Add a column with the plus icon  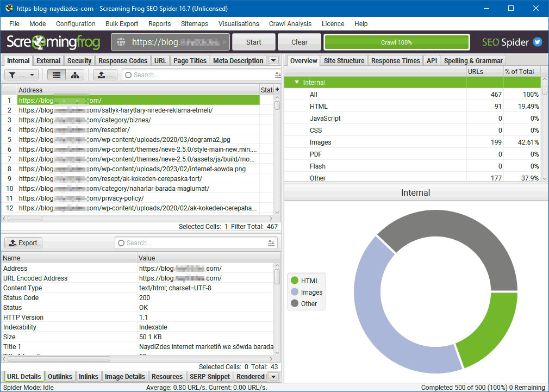[x=277, y=90]
